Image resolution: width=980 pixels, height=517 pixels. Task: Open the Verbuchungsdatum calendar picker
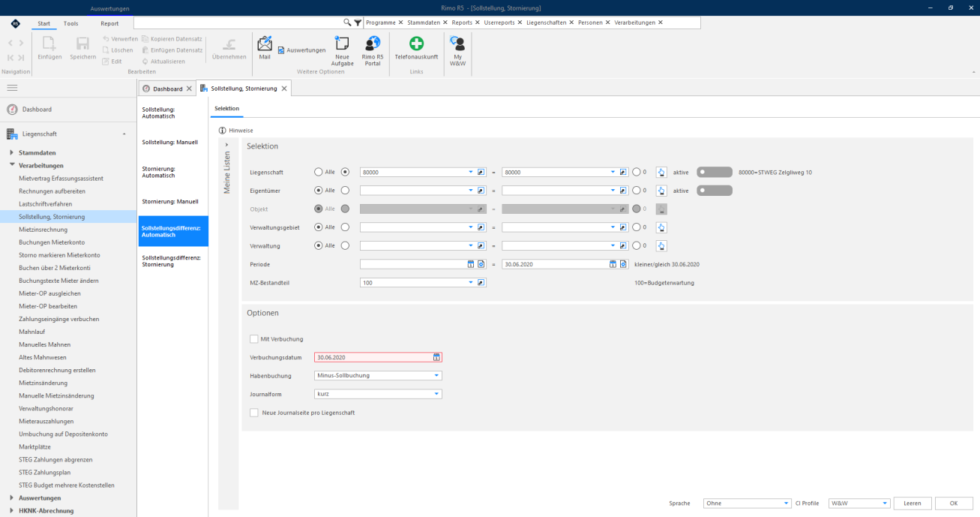tap(437, 358)
